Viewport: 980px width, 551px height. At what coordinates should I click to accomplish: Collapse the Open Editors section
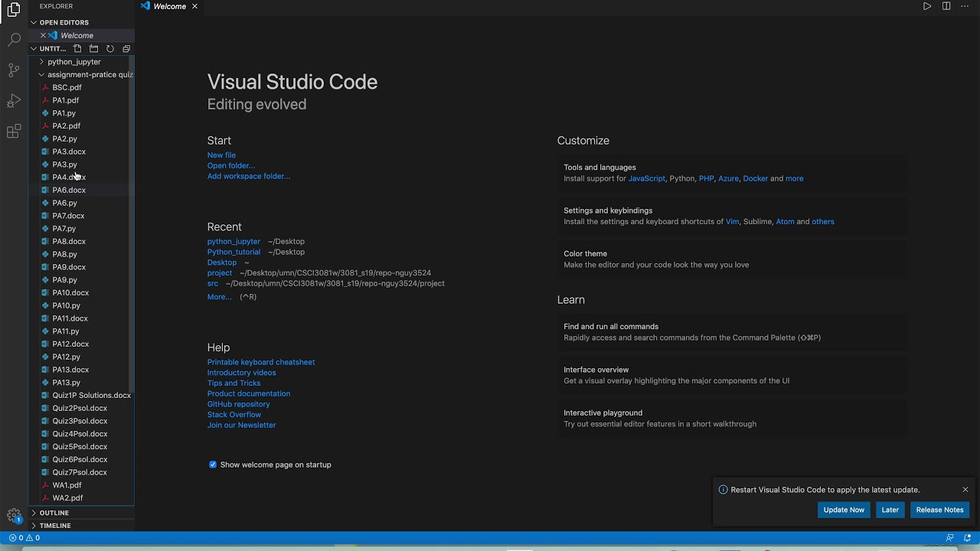81,22
